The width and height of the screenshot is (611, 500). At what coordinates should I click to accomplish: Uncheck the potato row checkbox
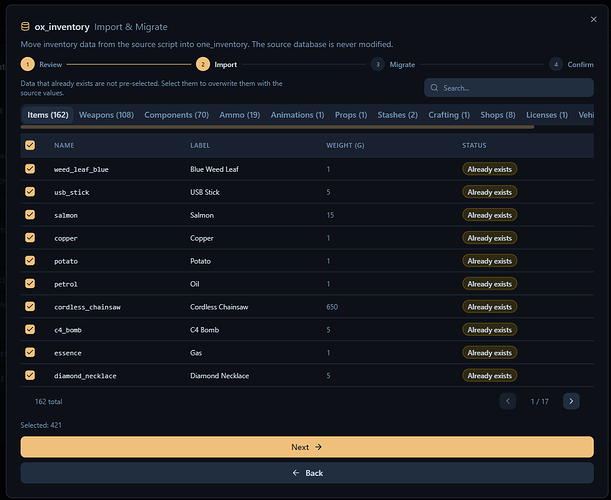coord(30,261)
